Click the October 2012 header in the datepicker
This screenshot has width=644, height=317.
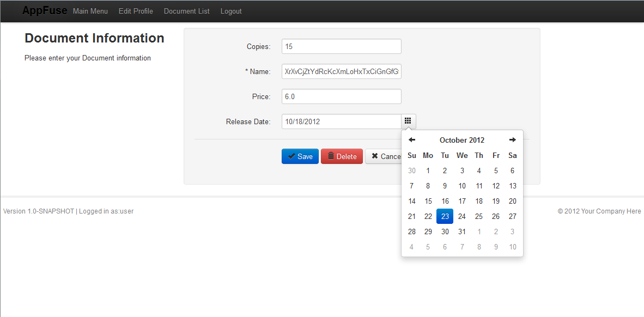461,139
